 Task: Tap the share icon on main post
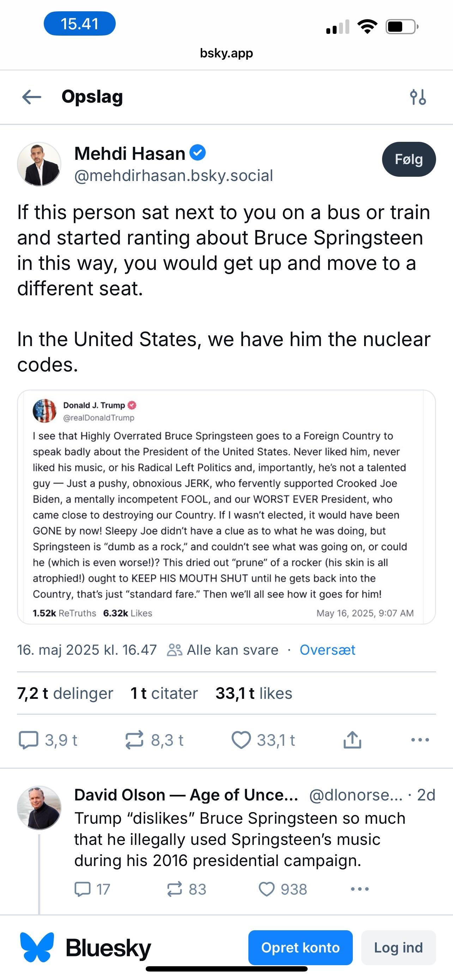tap(352, 740)
